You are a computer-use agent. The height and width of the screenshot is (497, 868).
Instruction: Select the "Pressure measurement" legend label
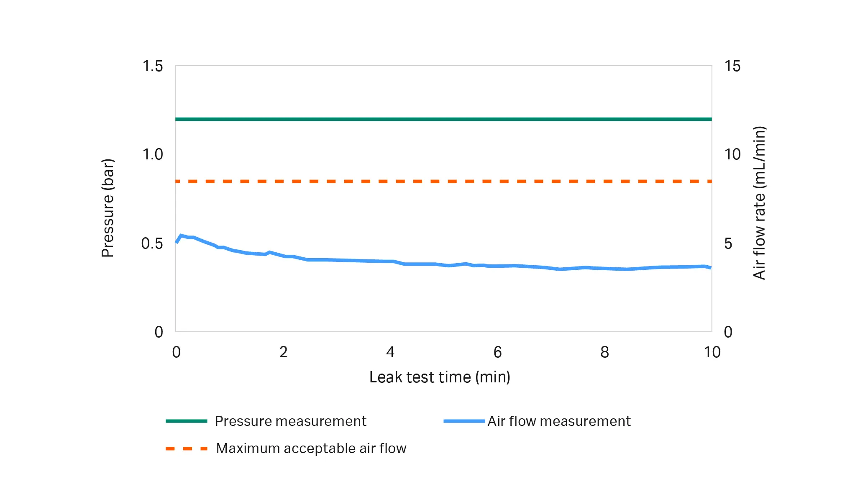[290, 421]
